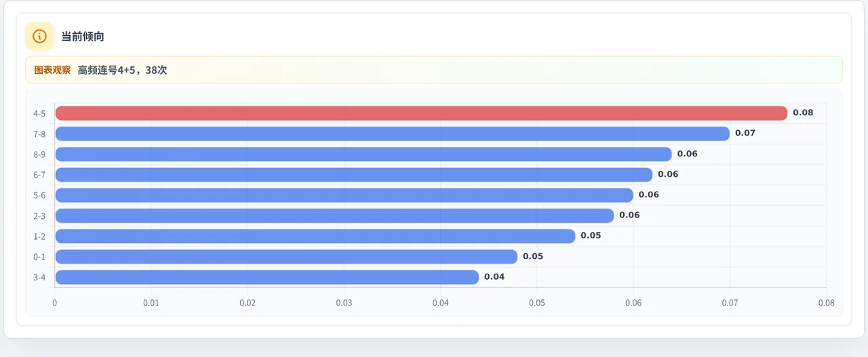Click the 当前倾向 heading text

pos(83,37)
